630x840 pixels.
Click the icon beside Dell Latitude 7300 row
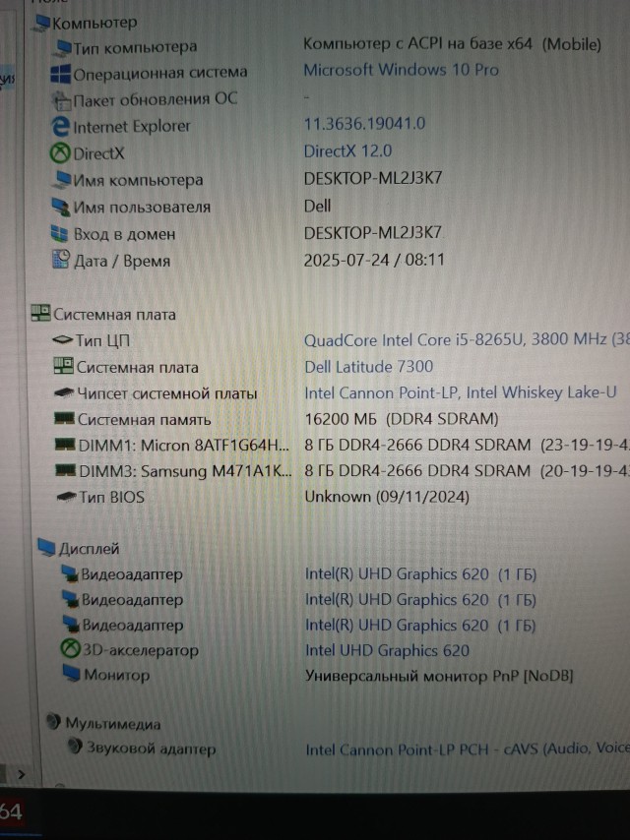point(63,367)
